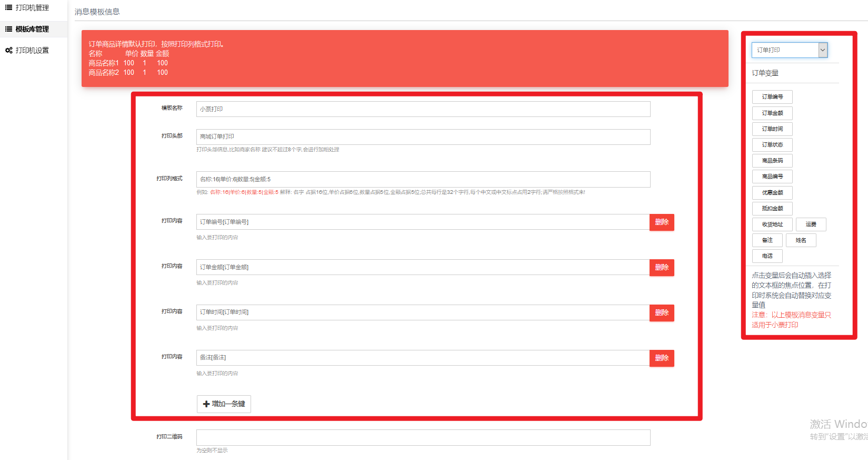This screenshot has width=868, height=460.
Task: Edit the 订单金额[订单金额] content field
Action: pos(423,267)
